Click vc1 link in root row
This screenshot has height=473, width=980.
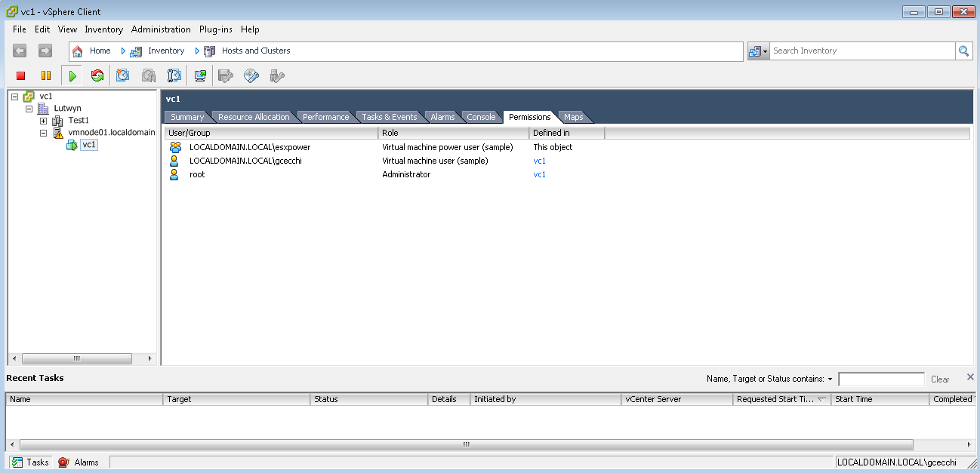coord(539,174)
